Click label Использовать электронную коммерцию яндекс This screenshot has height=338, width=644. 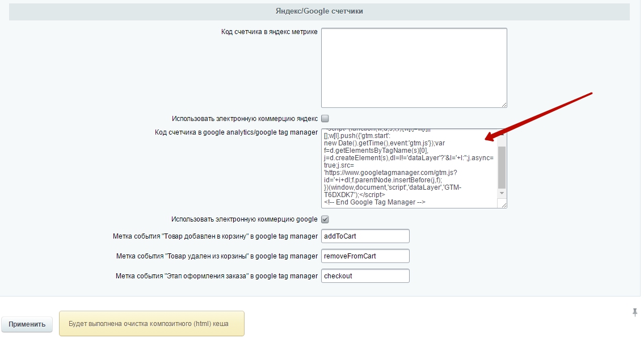coord(245,118)
